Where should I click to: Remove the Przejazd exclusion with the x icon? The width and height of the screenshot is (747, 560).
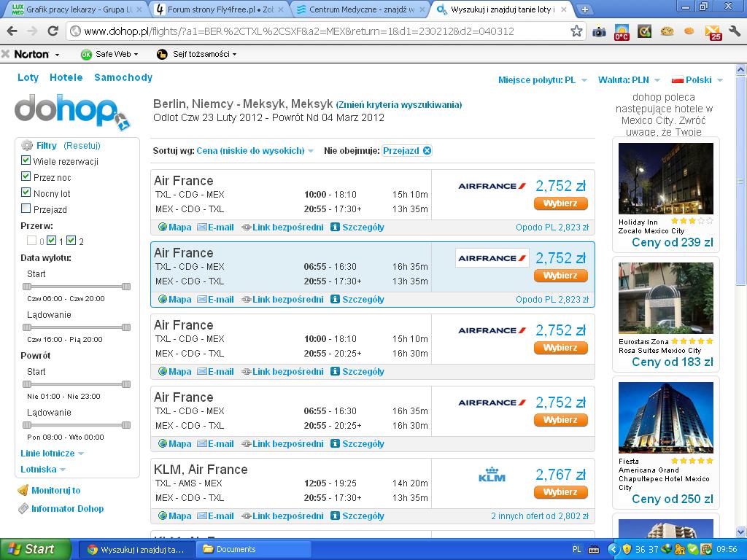(x=427, y=150)
